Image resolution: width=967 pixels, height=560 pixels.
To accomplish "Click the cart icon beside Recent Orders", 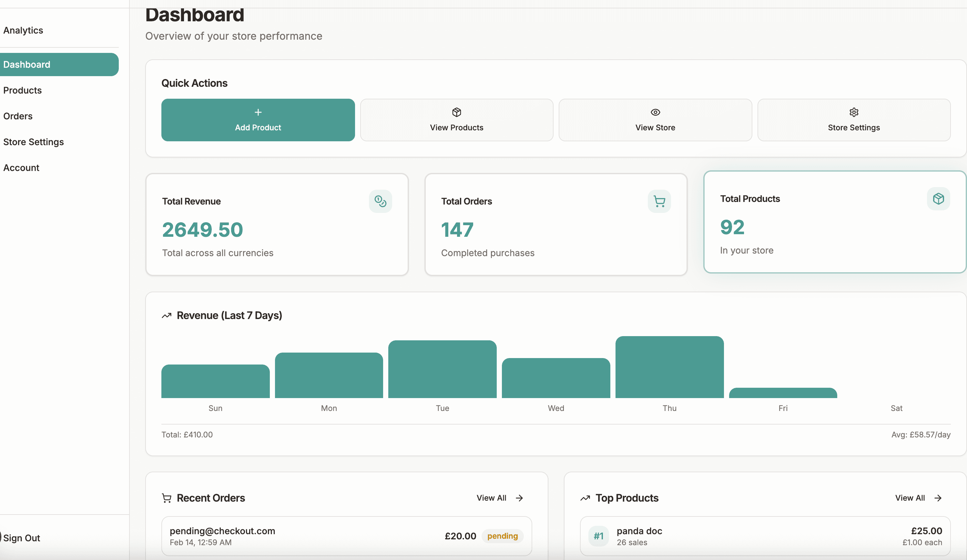I will click(167, 498).
